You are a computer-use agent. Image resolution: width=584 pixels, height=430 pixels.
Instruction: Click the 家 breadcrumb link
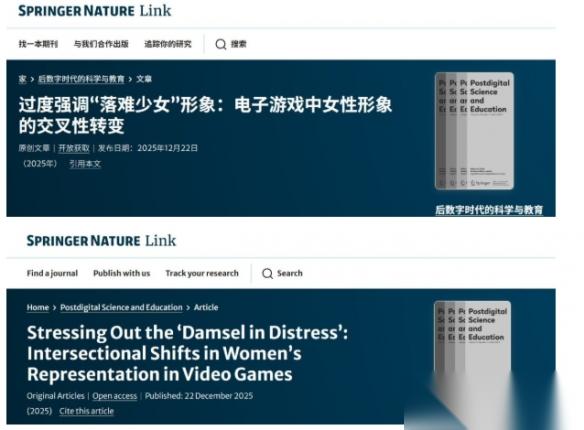23,79
